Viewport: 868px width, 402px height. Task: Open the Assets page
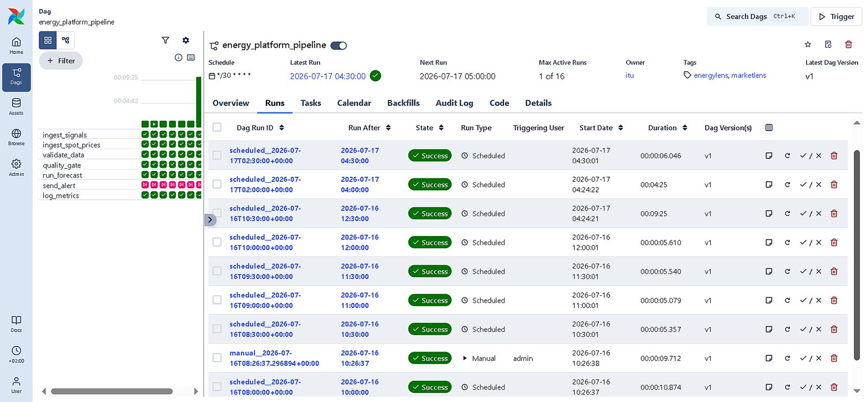point(16,107)
